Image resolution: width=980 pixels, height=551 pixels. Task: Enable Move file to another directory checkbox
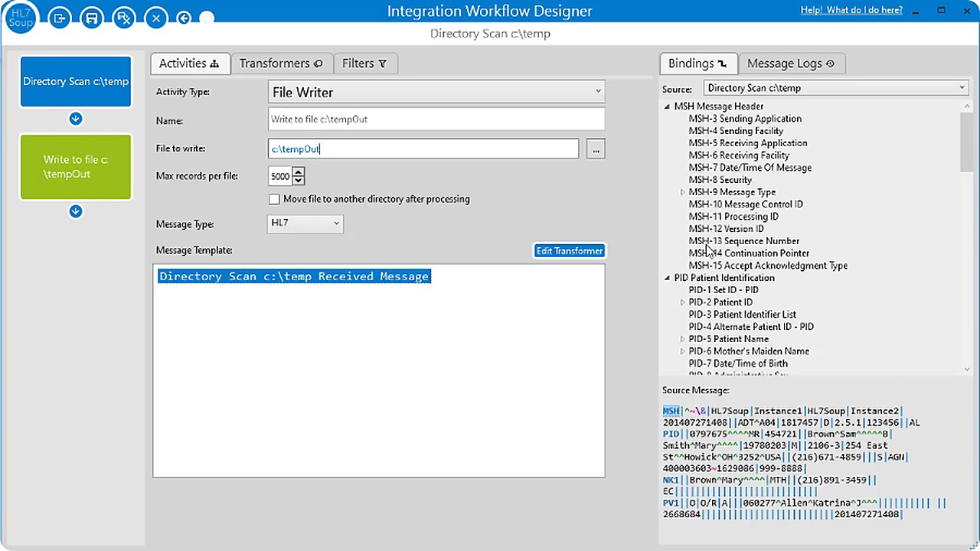(x=274, y=199)
